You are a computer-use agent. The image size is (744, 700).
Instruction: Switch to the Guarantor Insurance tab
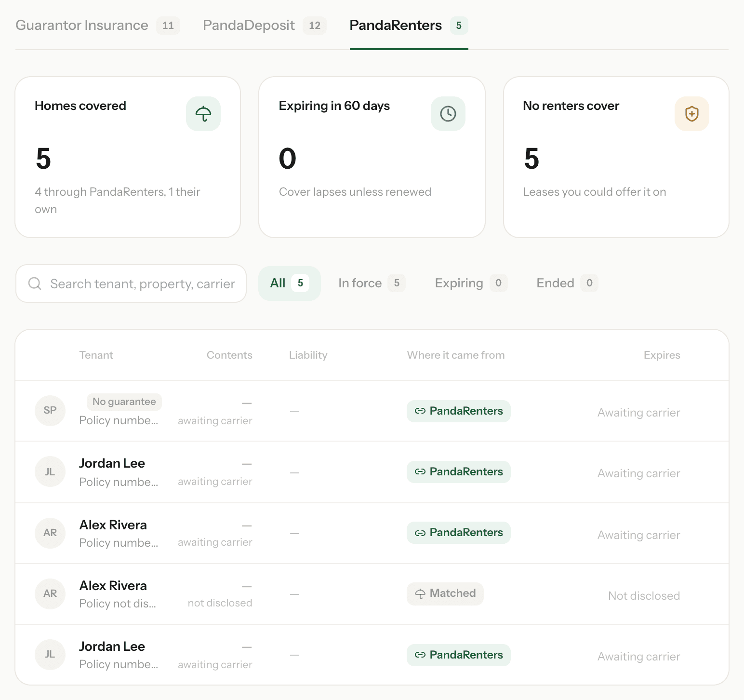pos(98,25)
